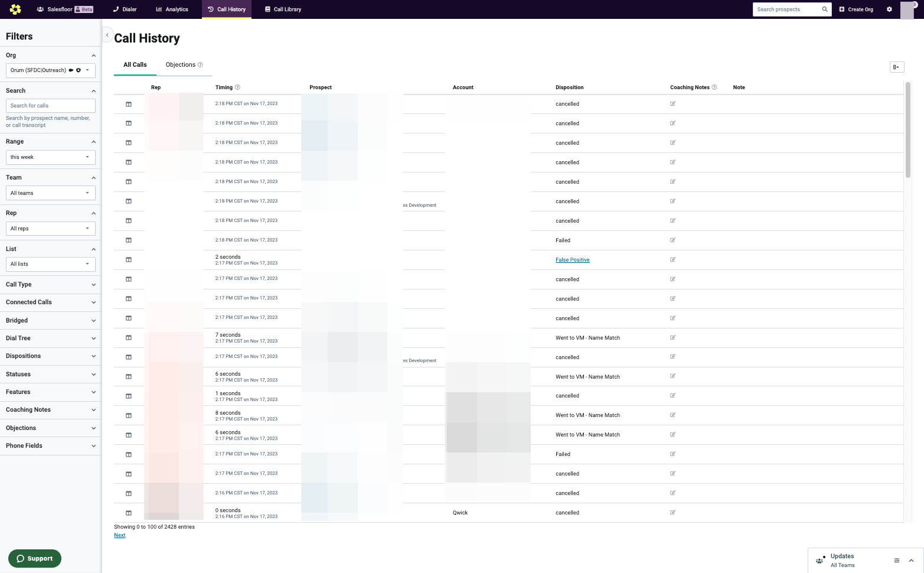Open the Updates panel list menu icon

897,561
